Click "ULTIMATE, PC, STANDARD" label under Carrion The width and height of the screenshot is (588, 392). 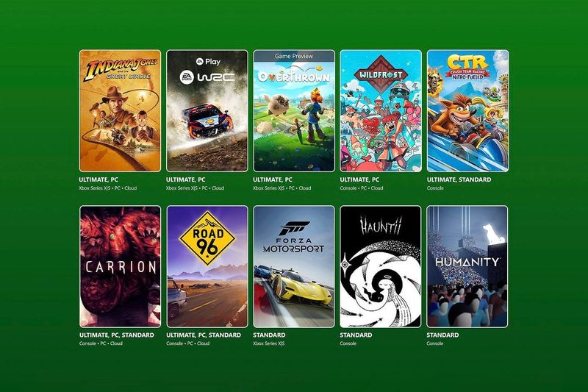tap(117, 335)
